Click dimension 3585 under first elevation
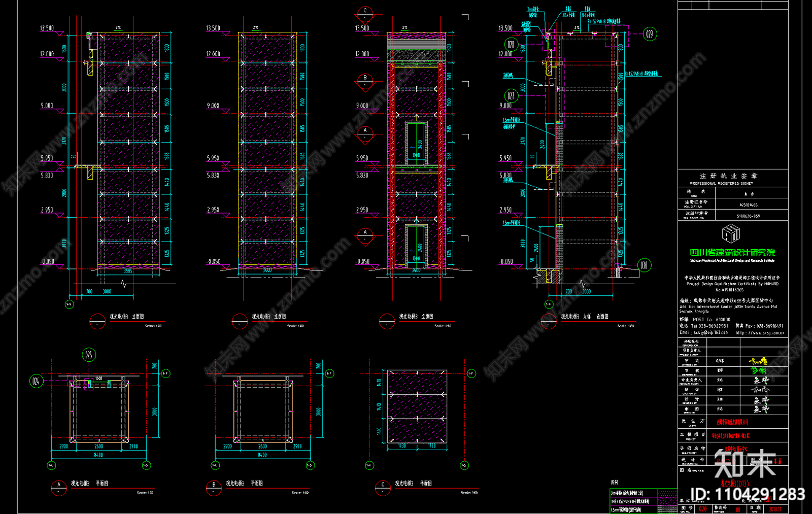The image size is (812, 514). click(x=128, y=271)
